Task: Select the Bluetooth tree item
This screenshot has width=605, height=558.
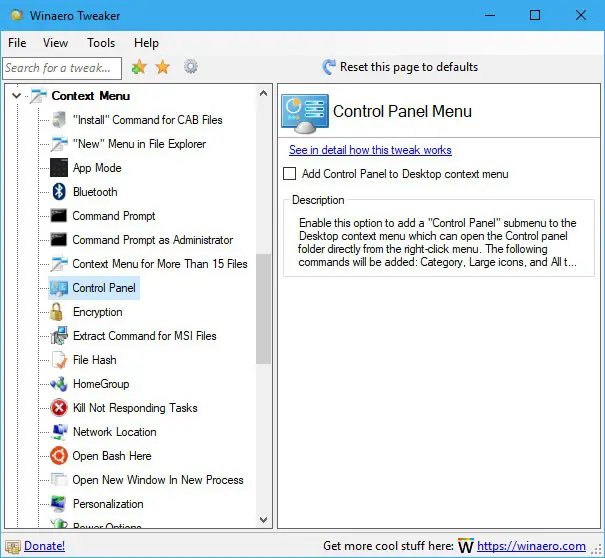Action: tap(95, 192)
